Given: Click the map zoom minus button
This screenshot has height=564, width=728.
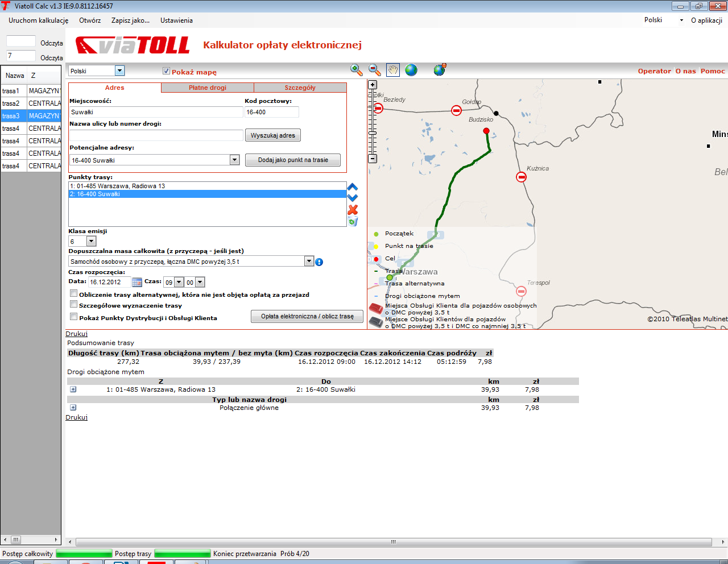Looking at the screenshot, I should point(373,159).
